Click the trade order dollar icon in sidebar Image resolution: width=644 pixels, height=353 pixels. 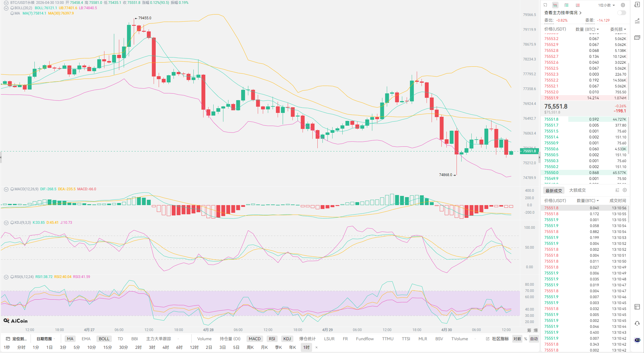(637, 5)
